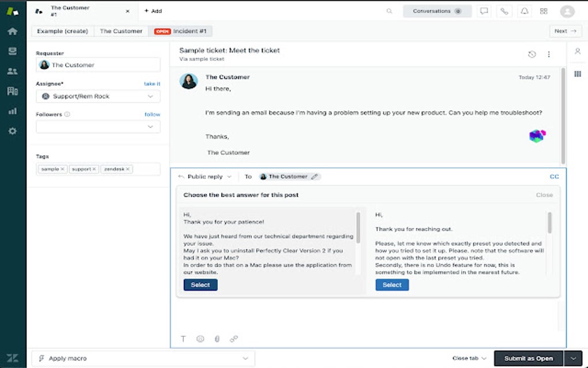This screenshot has height=368, width=588.
Task: Open the chat bubble icon in top bar
Action: pos(484,12)
